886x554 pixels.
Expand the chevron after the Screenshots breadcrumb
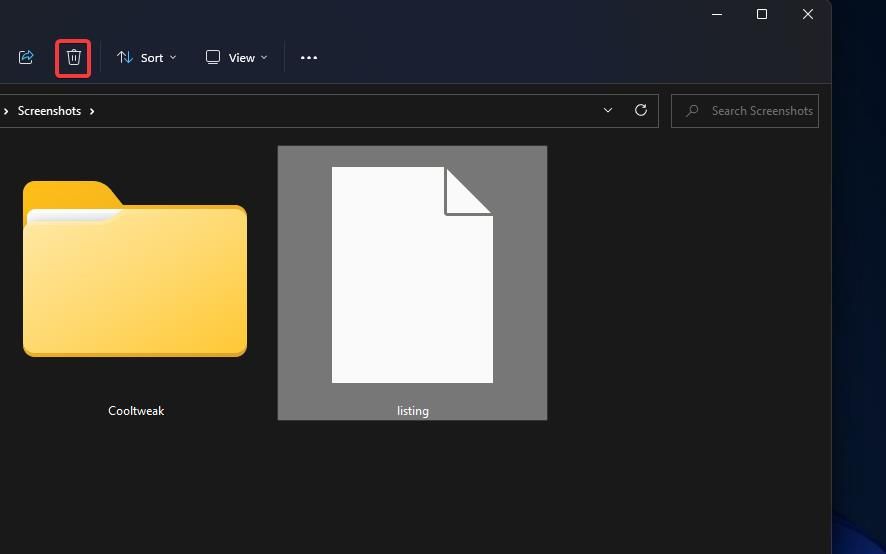92,111
